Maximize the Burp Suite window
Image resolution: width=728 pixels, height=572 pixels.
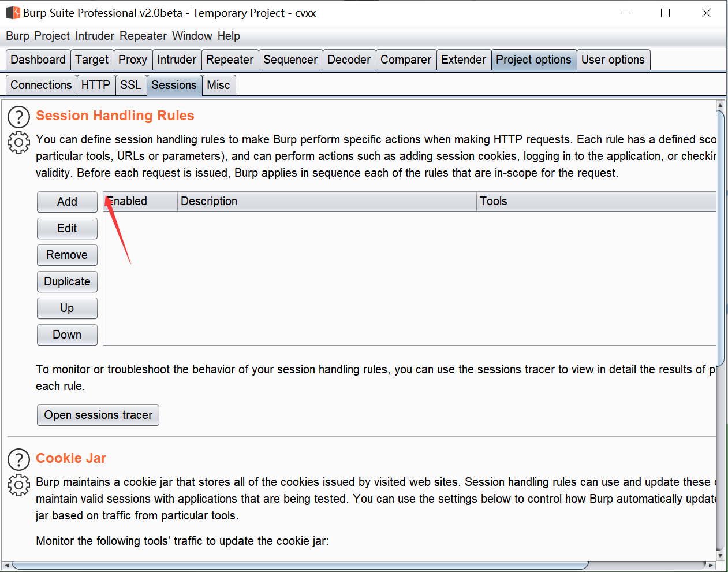coord(666,13)
